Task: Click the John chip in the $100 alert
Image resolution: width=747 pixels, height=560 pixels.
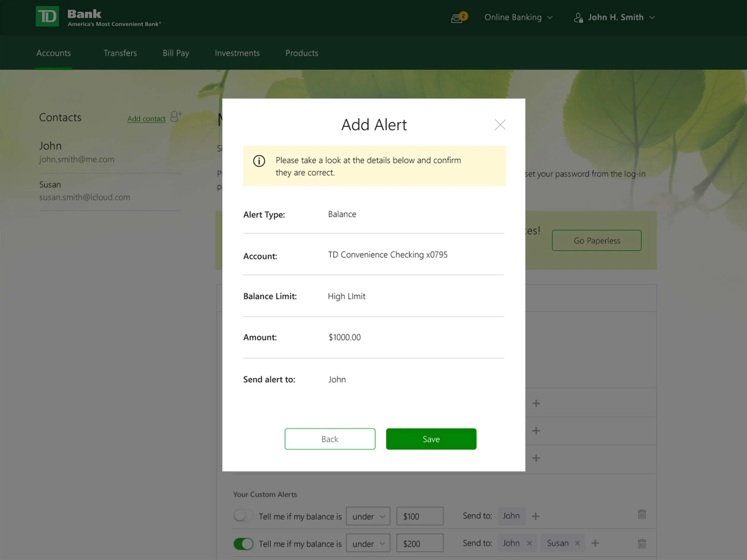Action: (x=511, y=516)
